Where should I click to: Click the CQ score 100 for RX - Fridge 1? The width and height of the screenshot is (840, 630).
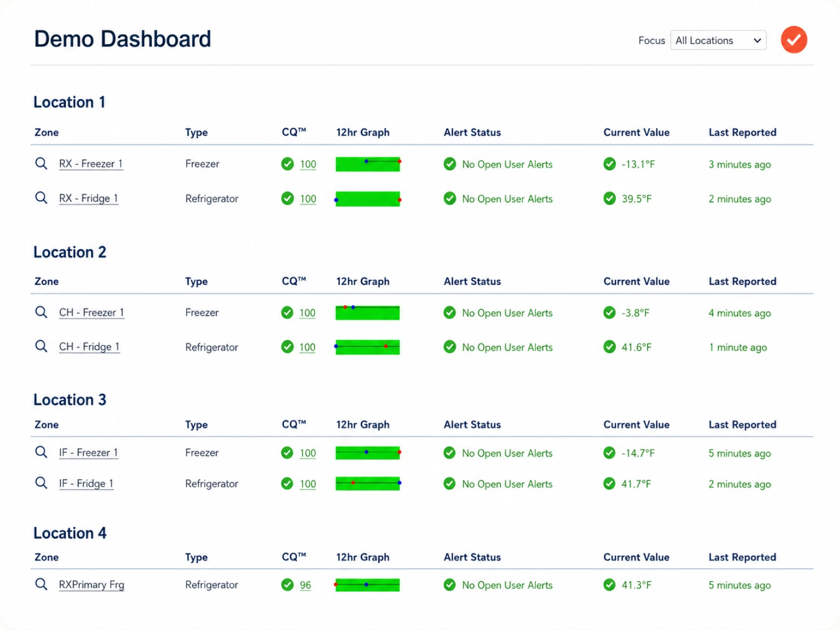click(x=308, y=199)
